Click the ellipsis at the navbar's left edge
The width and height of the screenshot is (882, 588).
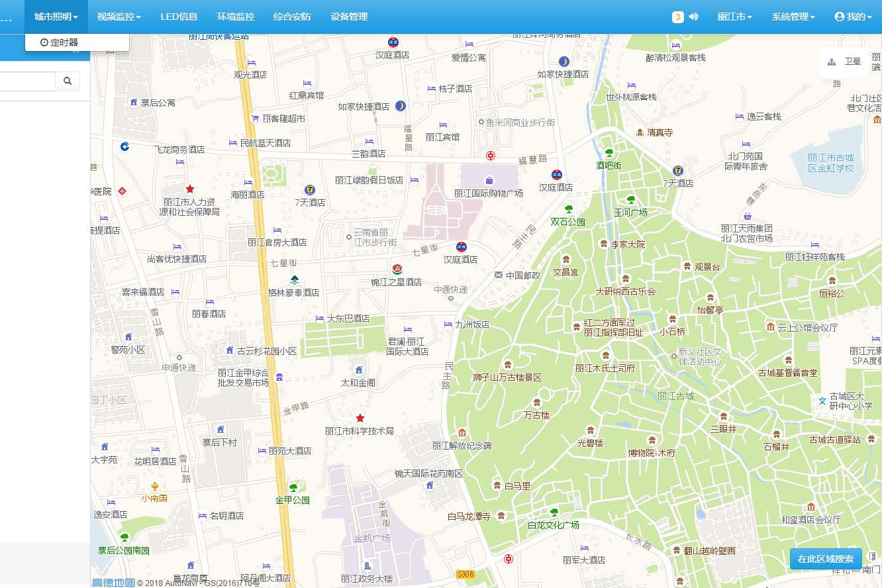pyautogui.click(x=6, y=19)
